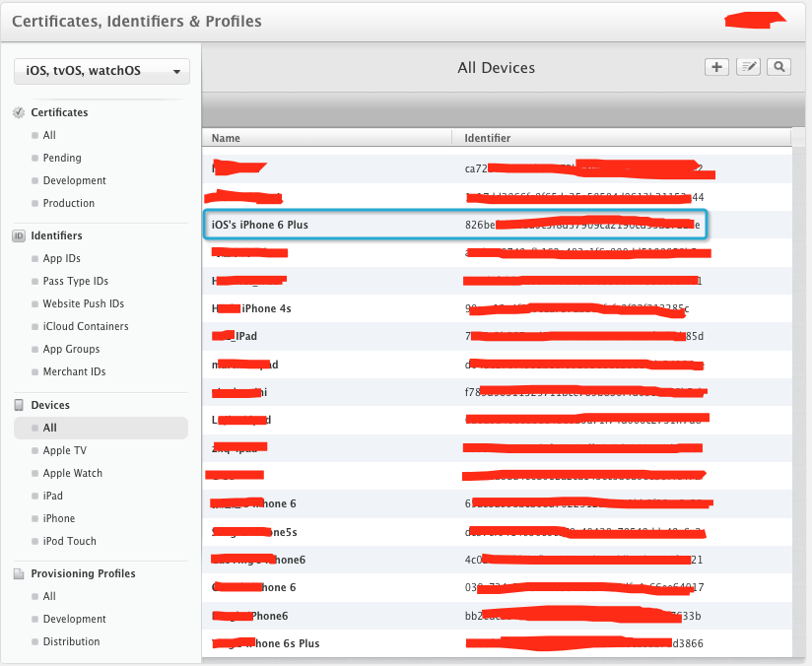Click identifier starting with f78
This screenshot has width=812, height=666.
tap(585, 392)
